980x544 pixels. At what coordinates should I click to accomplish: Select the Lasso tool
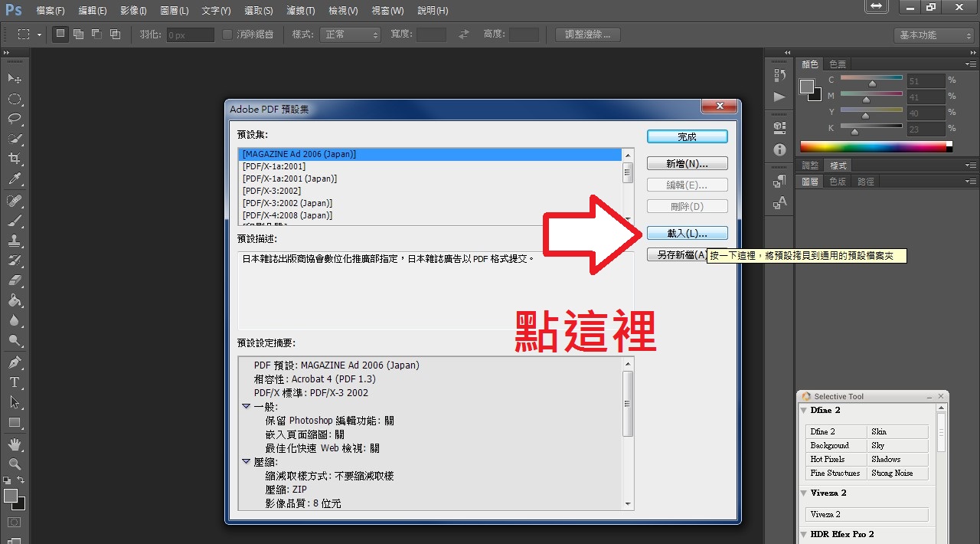15,119
